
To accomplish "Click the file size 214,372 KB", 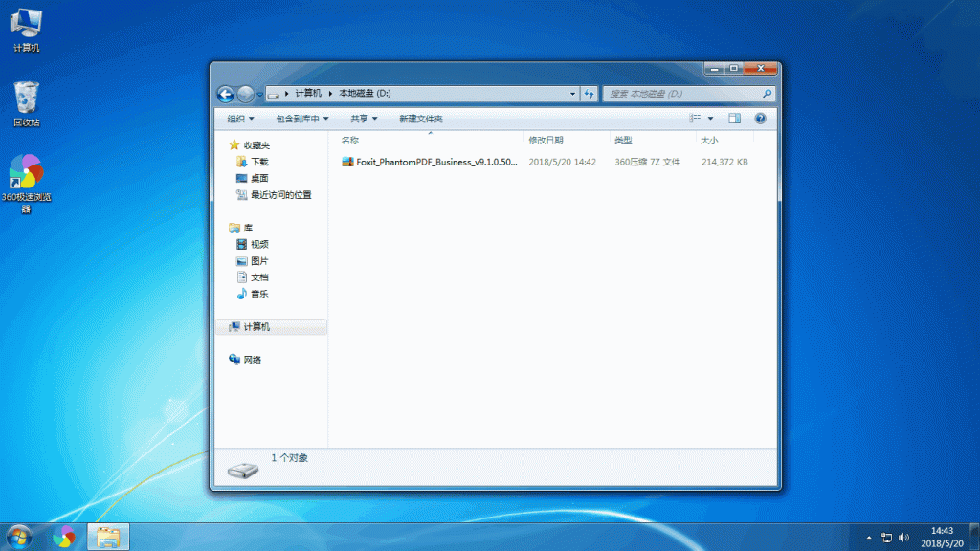I will tap(724, 162).
